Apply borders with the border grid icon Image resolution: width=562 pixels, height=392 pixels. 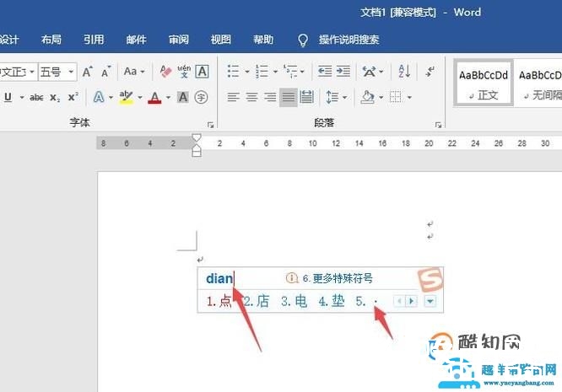(x=395, y=97)
